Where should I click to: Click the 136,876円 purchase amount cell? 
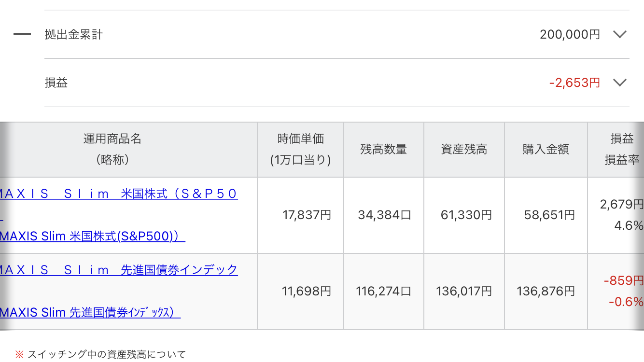pyautogui.click(x=546, y=291)
